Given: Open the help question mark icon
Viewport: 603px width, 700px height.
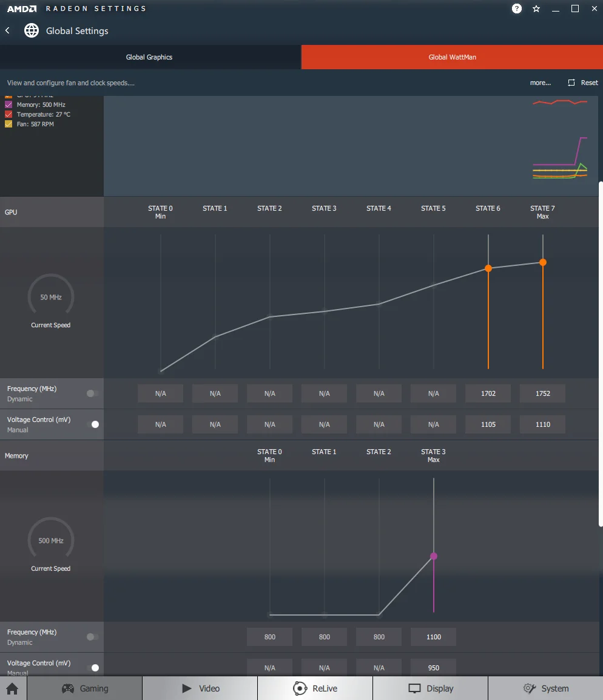Looking at the screenshot, I should click(516, 8).
